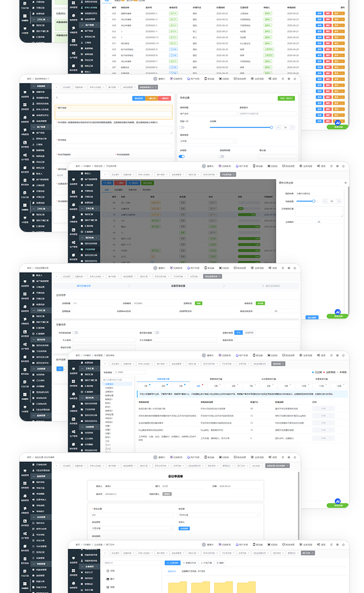
Task: Open 表单类型 dropdown showing 文本框
Action: coord(208,141)
